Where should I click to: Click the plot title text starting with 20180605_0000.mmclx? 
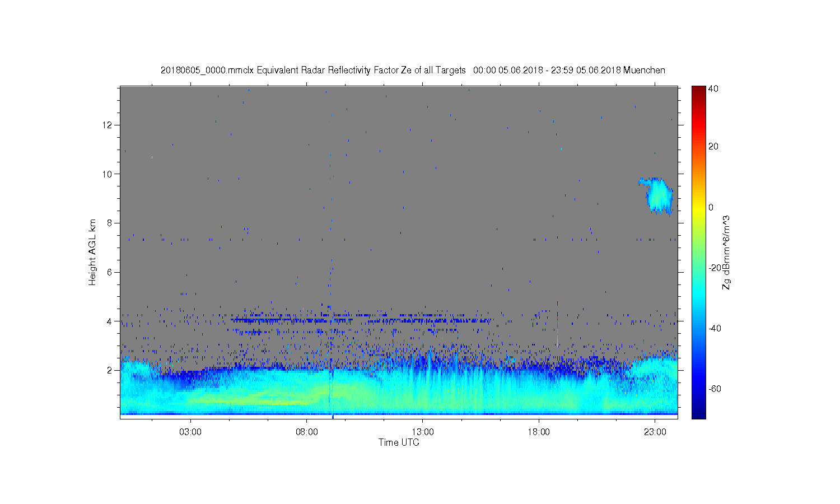(x=413, y=71)
